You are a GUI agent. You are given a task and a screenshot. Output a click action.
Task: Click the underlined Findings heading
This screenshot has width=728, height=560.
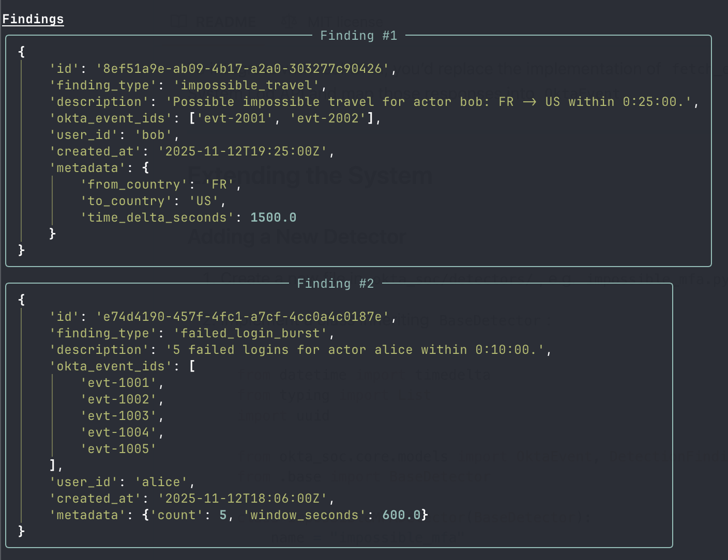[x=33, y=19]
